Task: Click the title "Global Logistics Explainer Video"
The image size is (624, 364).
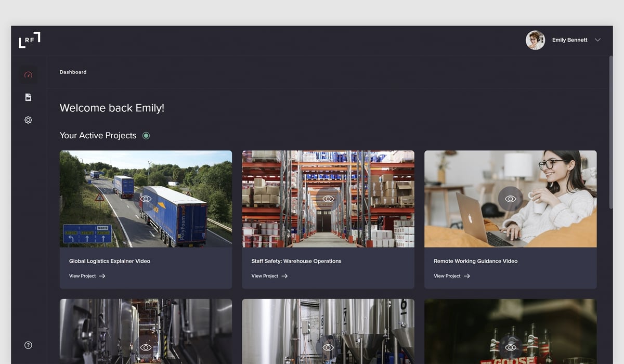Action: 110,261
